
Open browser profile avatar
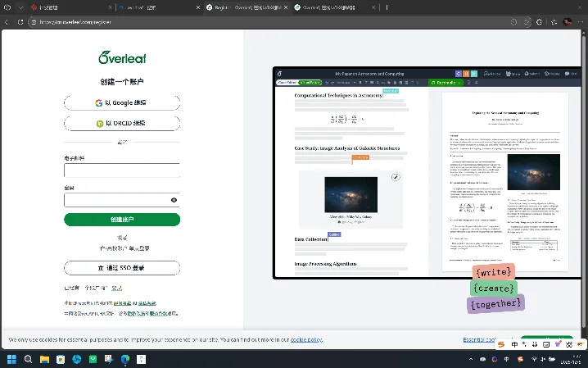(568, 22)
